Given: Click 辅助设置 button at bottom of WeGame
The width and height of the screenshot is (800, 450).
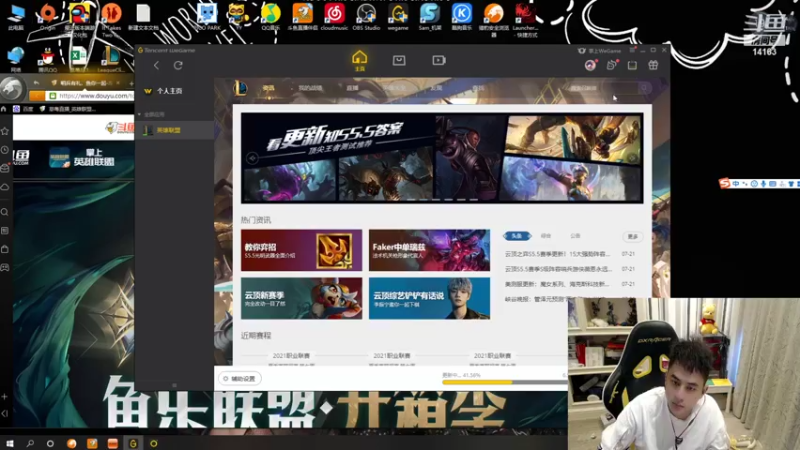Looking at the screenshot, I should [x=240, y=379].
